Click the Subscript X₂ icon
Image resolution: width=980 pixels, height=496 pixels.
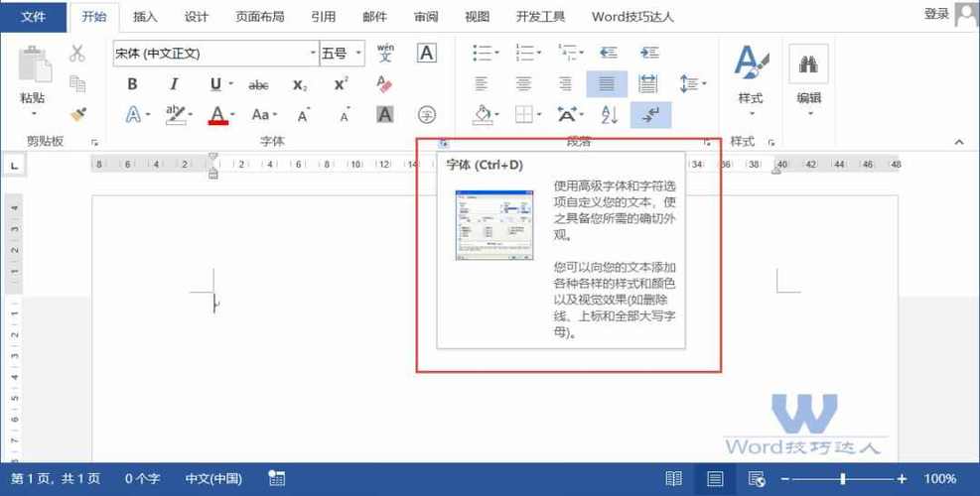300,85
